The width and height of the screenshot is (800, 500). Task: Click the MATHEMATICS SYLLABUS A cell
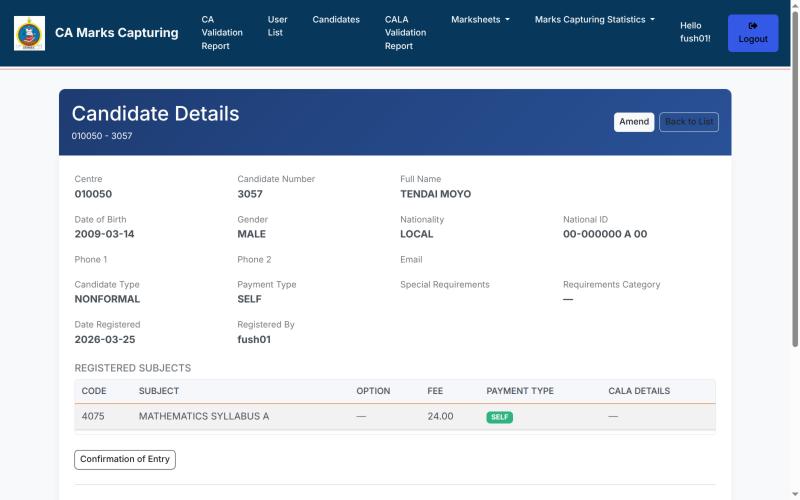pos(204,416)
